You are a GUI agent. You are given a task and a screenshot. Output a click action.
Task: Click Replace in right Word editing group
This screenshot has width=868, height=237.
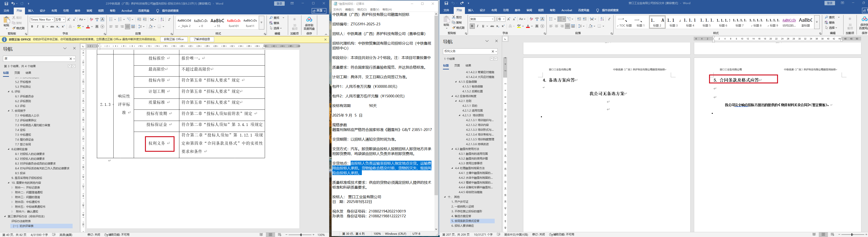click(830, 23)
